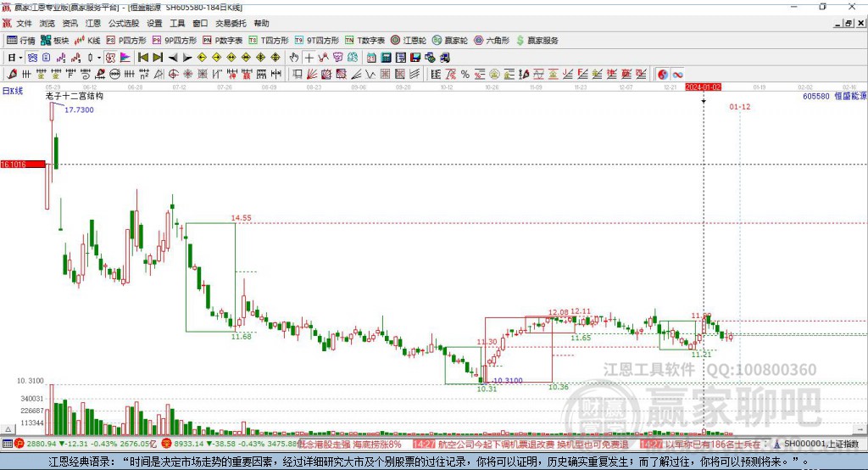The height and width of the screenshot is (470, 868).
Task: Open the 窗口 menu
Action: point(200,23)
